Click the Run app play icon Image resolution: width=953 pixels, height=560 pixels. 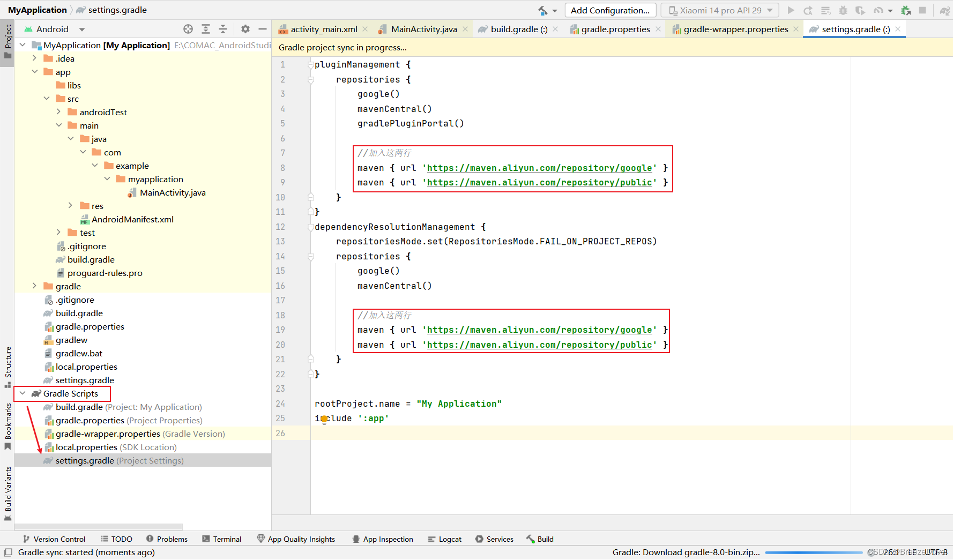tap(791, 10)
